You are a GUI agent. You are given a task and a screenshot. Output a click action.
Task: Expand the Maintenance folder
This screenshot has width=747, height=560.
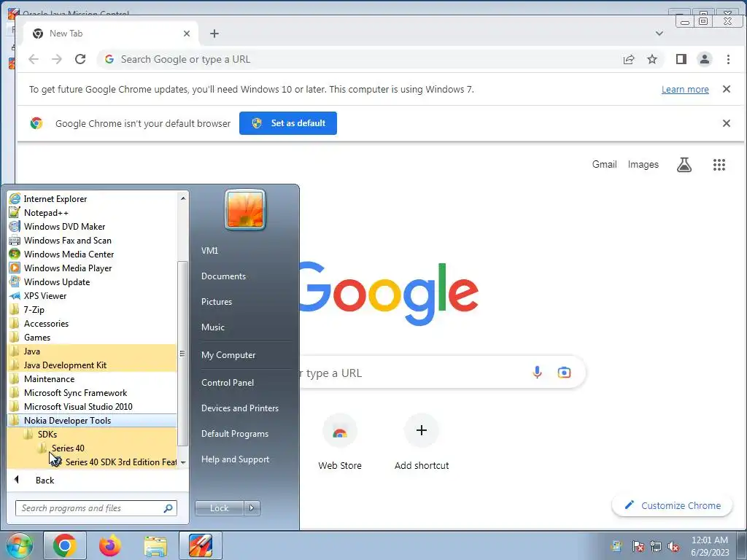(x=93, y=379)
